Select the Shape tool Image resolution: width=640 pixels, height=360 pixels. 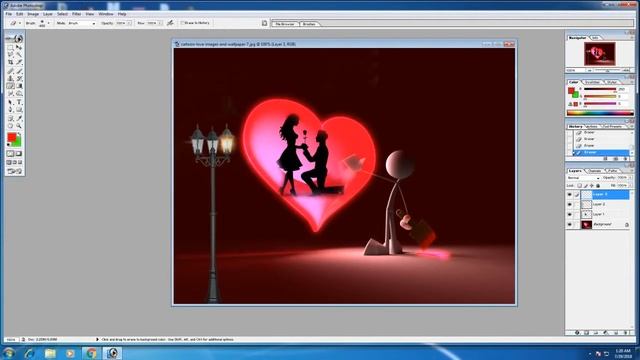point(19,109)
